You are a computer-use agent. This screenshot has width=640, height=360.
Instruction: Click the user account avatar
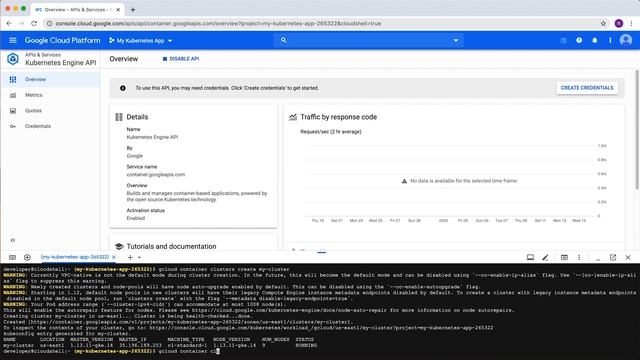tap(626, 40)
